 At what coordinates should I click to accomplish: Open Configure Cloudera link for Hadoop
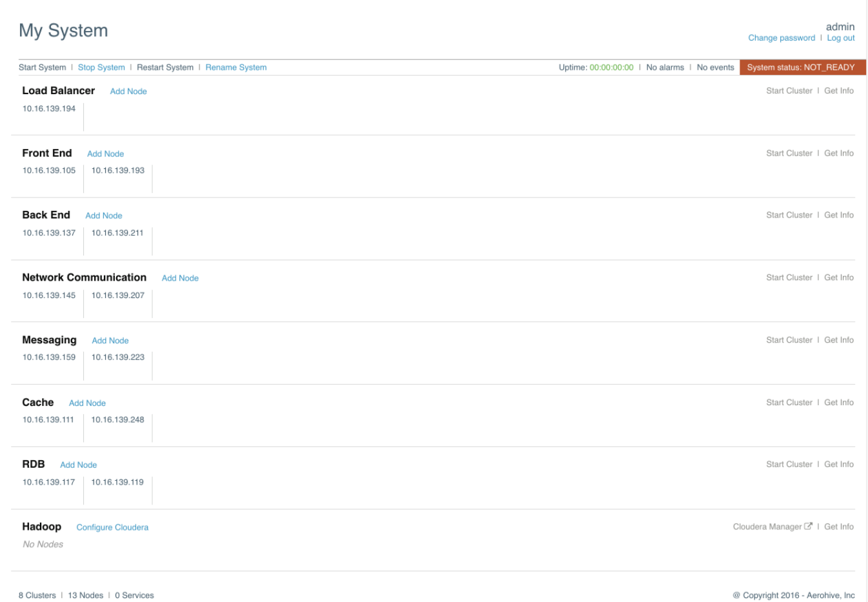(x=112, y=528)
